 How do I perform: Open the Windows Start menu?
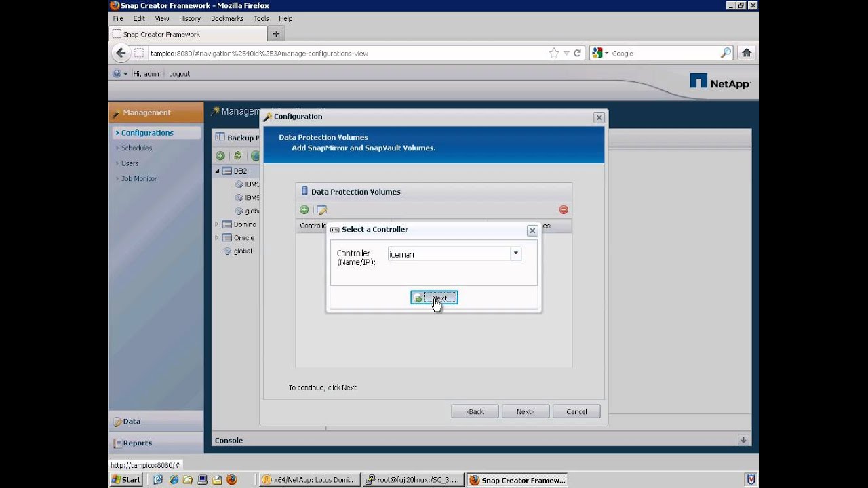126,480
